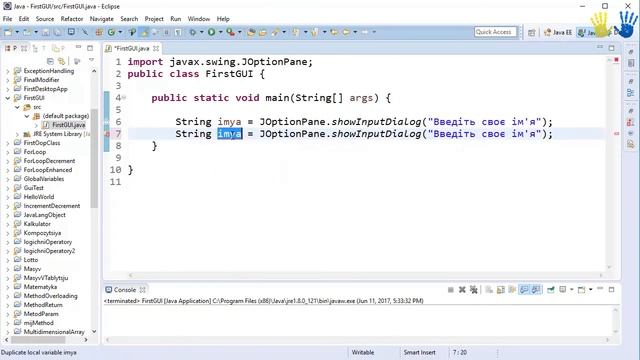This screenshot has width=640, height=360.
Task: Open the Display Selected Console dropdown
Action: pyautogui.click(x=572, y=290)
